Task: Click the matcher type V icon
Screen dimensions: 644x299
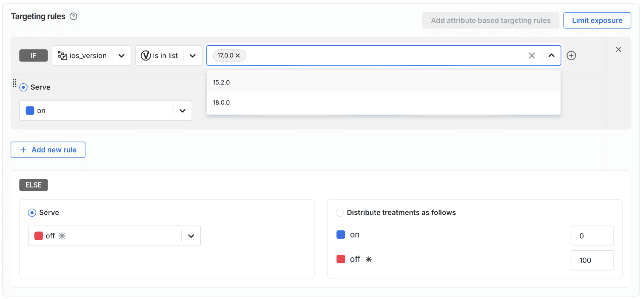Action: click(146, 55)
